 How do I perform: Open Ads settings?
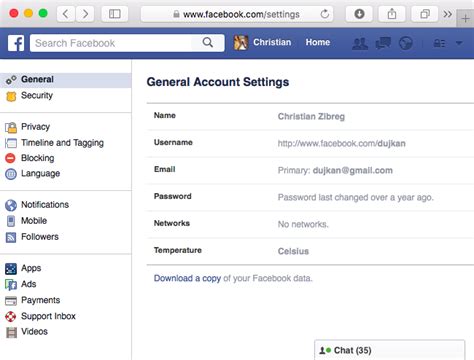click(28, 284)
